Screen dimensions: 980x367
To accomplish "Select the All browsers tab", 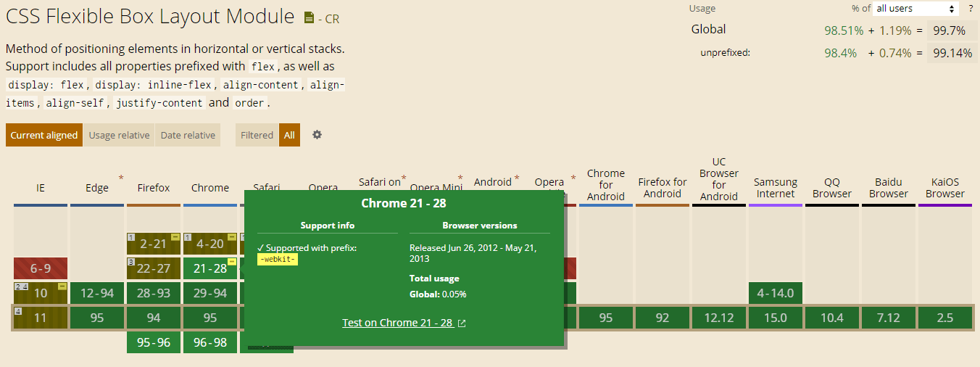I will pyautogui.click(x=289, y=135).
